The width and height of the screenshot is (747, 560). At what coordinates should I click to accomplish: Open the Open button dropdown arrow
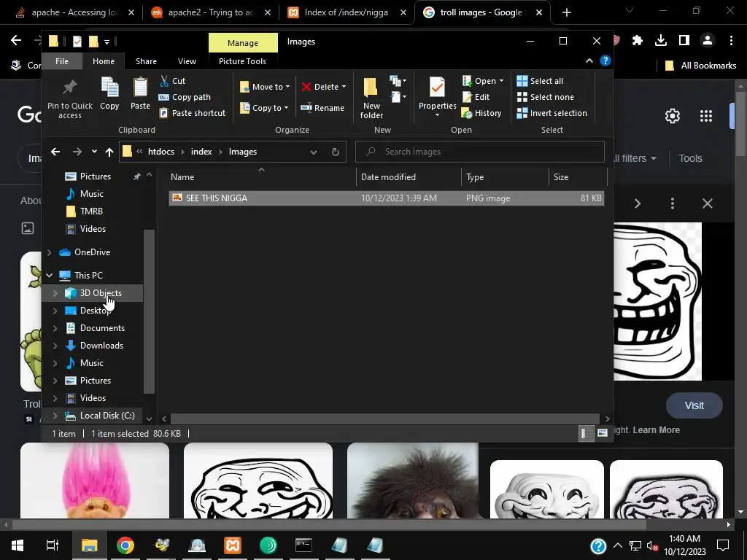(x=501, y=81)
